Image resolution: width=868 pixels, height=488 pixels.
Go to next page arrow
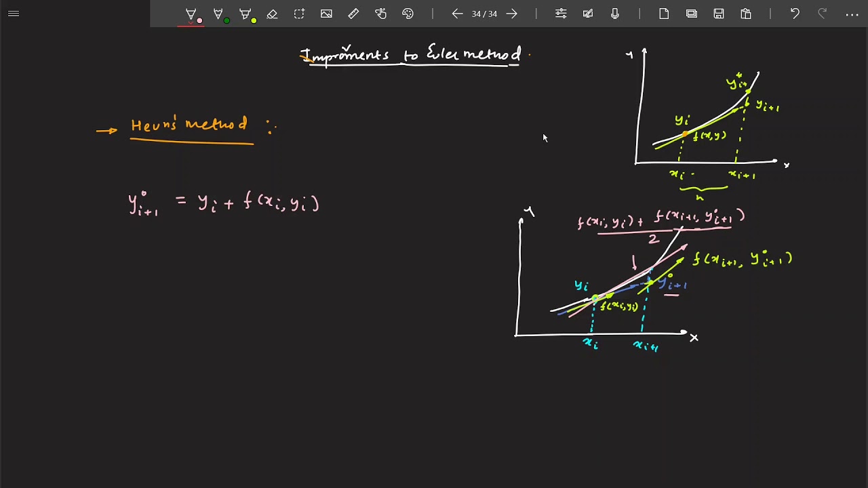tap(512, 14)
